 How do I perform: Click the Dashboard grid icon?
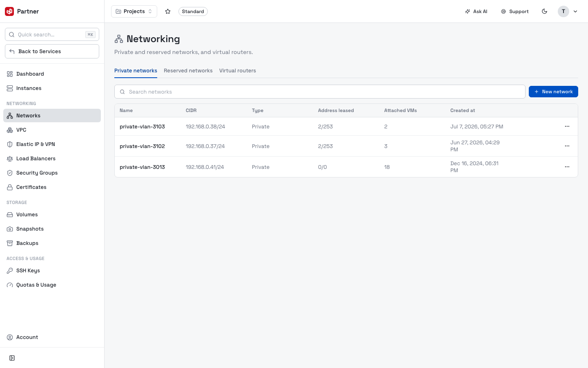coord(10,74)
